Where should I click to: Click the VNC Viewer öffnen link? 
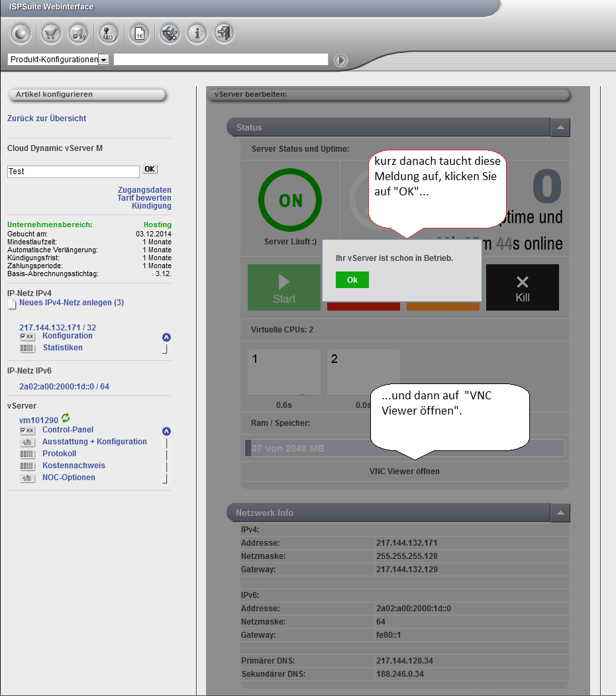(x=404, y=472)
